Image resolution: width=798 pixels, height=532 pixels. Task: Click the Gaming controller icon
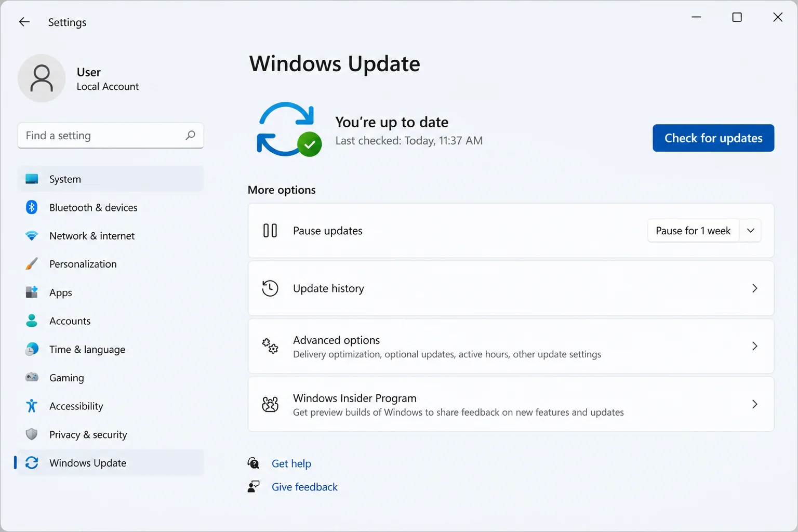pos(32,377)
